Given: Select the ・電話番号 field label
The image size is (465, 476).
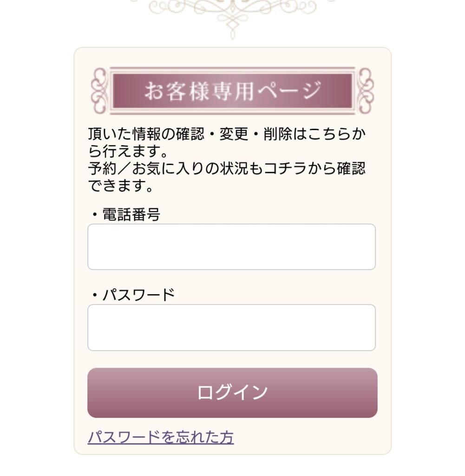Looking at the screenshot, I should click(124, 215).
